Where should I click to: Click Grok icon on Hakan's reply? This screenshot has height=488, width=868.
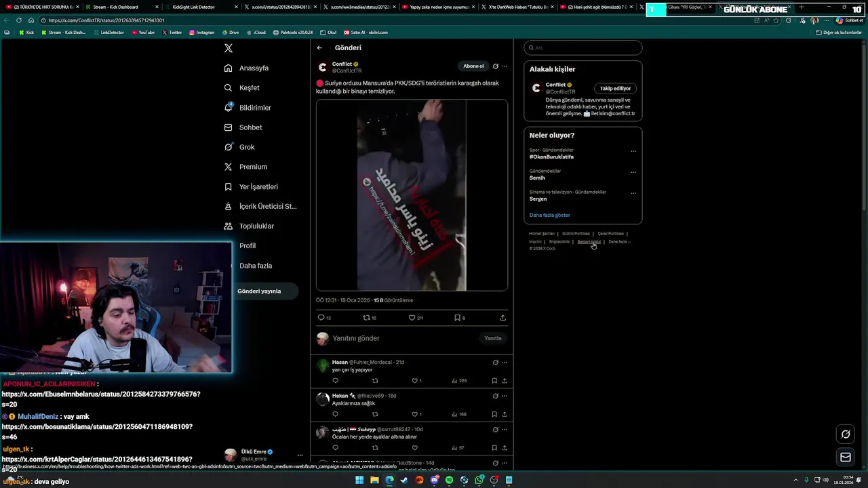point(496,396)
